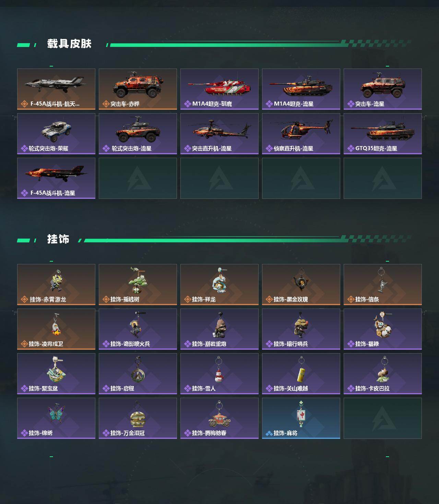Click the 挂饰-关山难越 gold bar charm

point(301,374)
